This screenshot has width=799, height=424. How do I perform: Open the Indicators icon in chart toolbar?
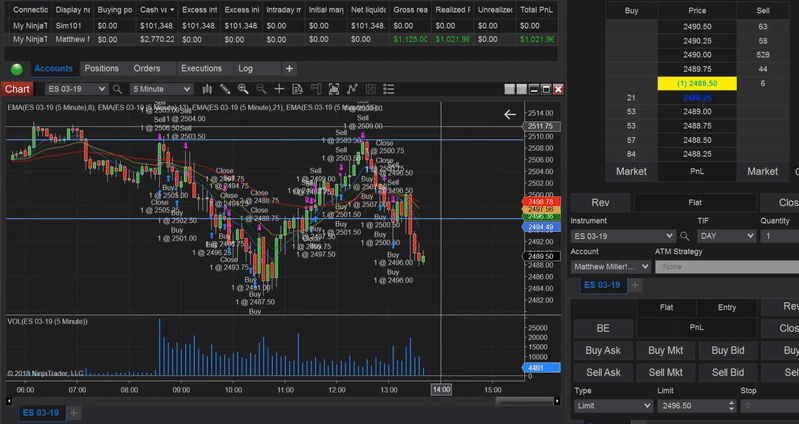tap(352, 89)
